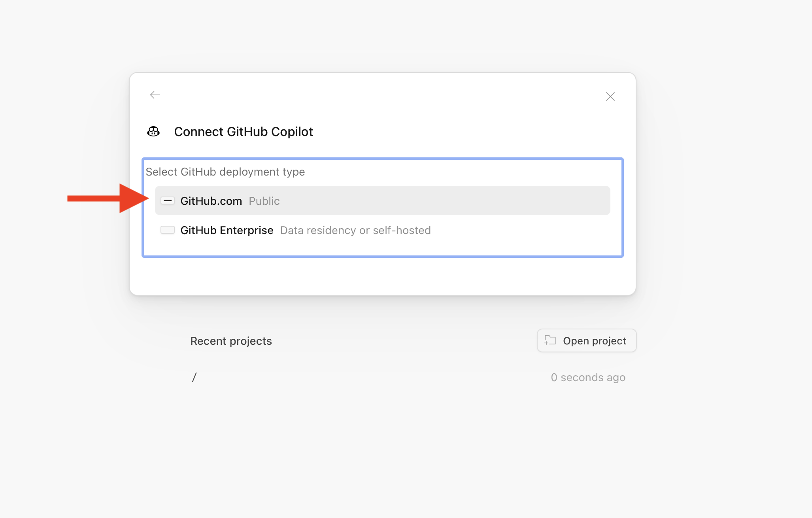Click the checkbox icon beside GitHub Enterprise

168,230
